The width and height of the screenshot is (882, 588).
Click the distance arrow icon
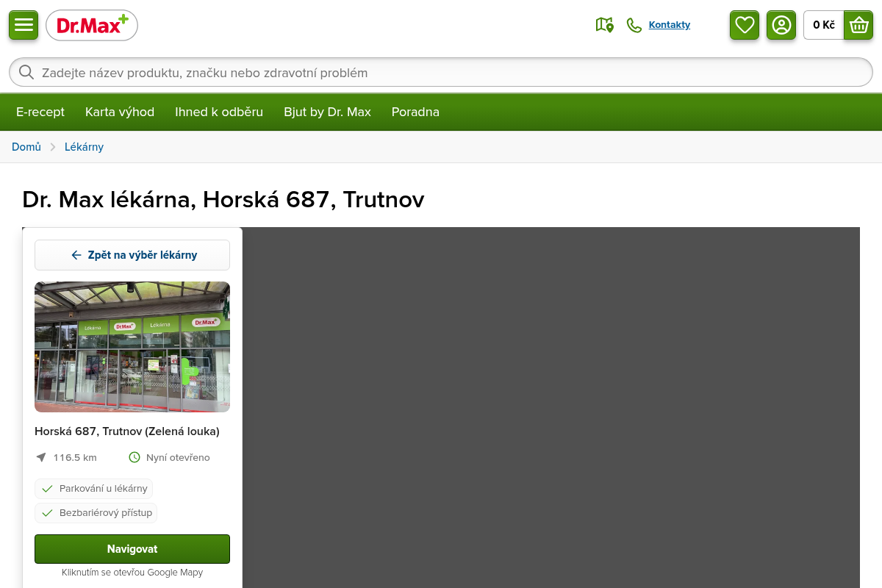coord(41,457)
